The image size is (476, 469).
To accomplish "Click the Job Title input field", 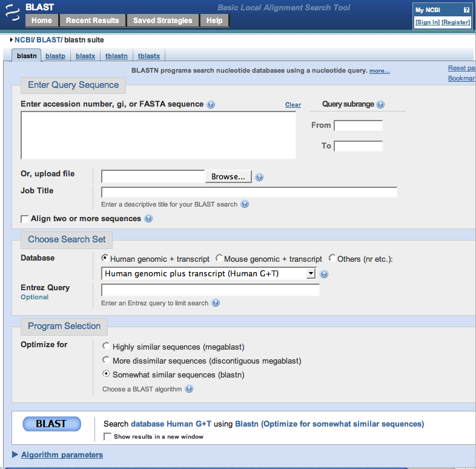I will 249,192.
